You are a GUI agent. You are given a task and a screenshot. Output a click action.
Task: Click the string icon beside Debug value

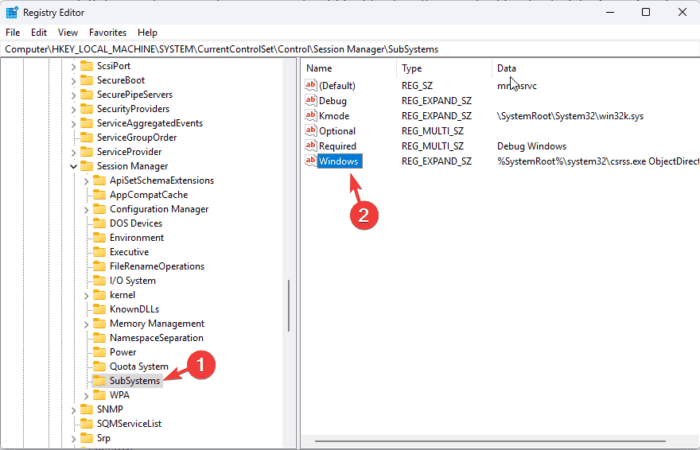tap(311, 100)
